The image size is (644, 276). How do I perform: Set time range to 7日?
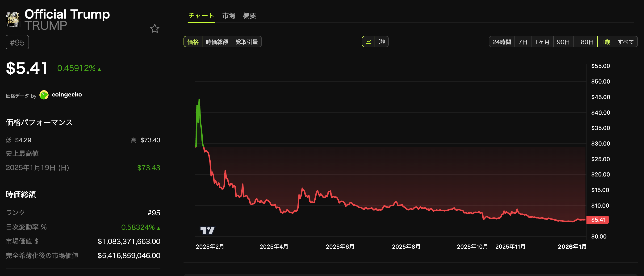coord(523,42)
